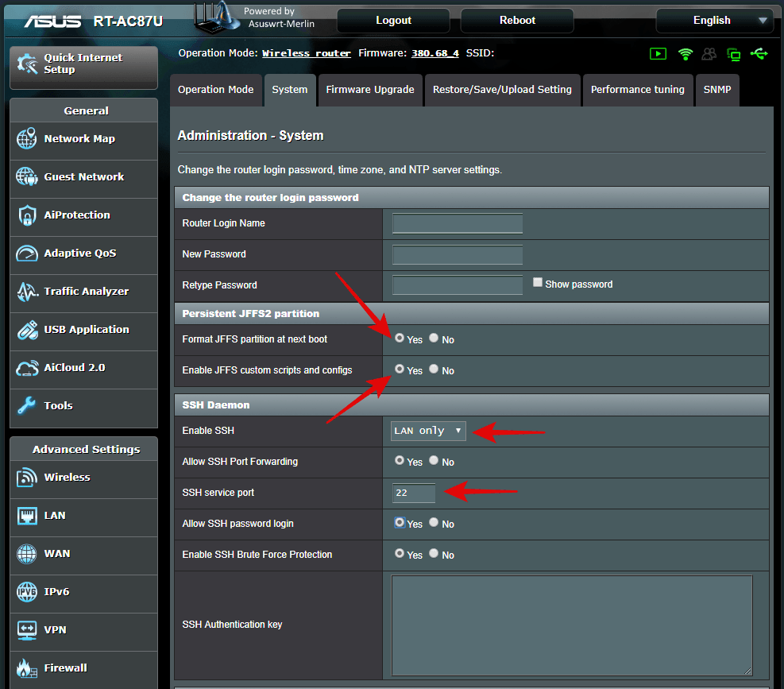Click the AiProtection shield icon

[26, 215]
